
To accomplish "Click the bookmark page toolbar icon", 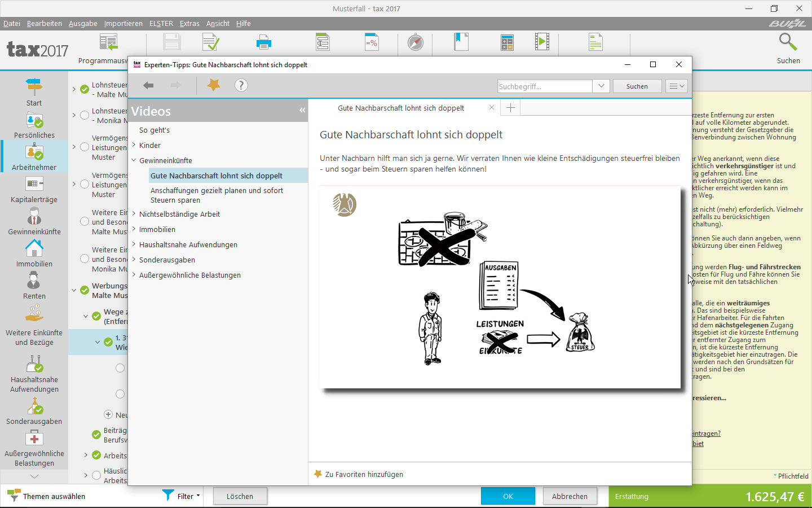I will (461, 42).
